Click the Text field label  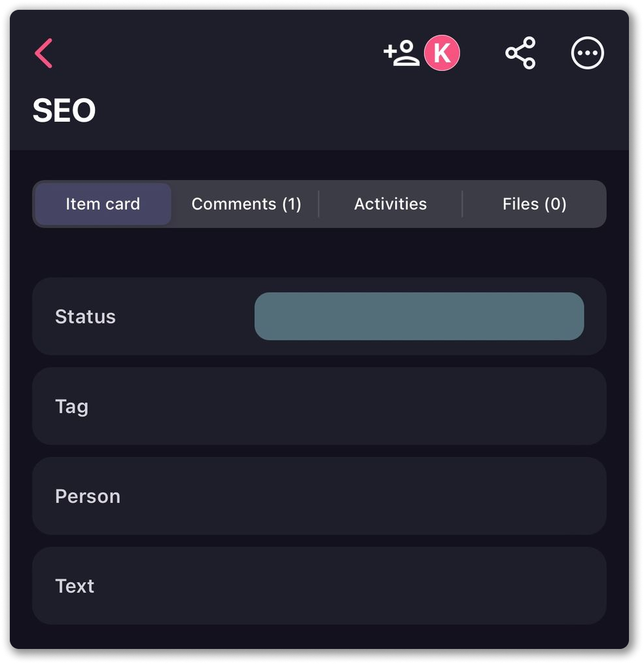[x=75, y=586]
